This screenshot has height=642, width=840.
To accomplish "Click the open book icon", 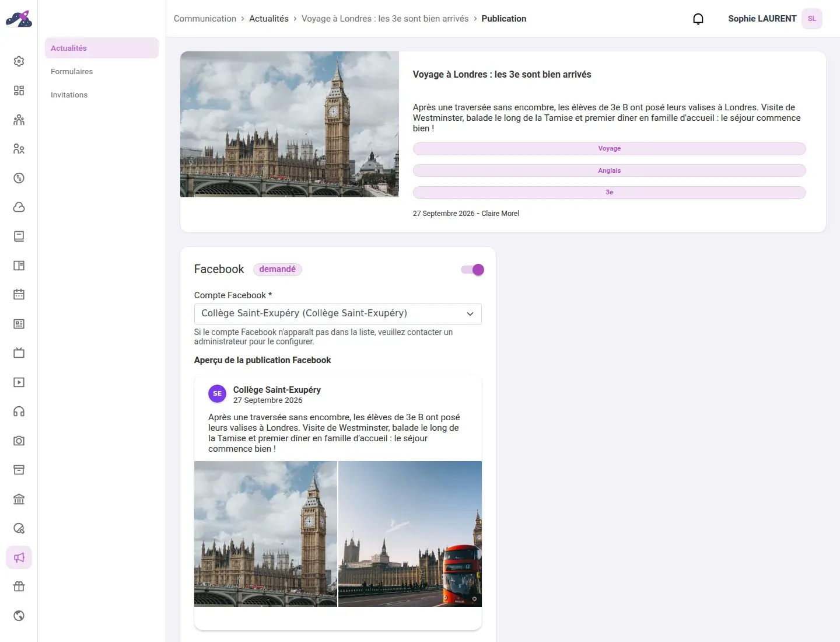I will point(19,266).
